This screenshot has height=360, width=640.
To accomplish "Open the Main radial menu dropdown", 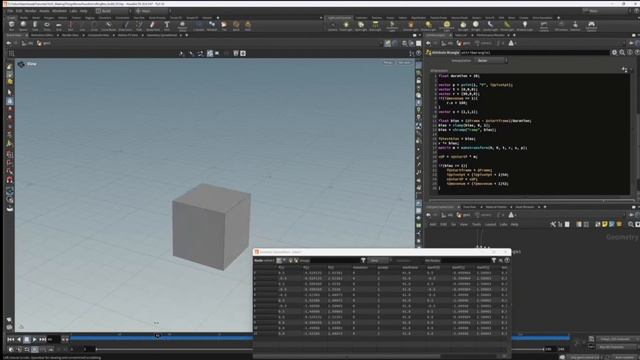I will 153,11.
